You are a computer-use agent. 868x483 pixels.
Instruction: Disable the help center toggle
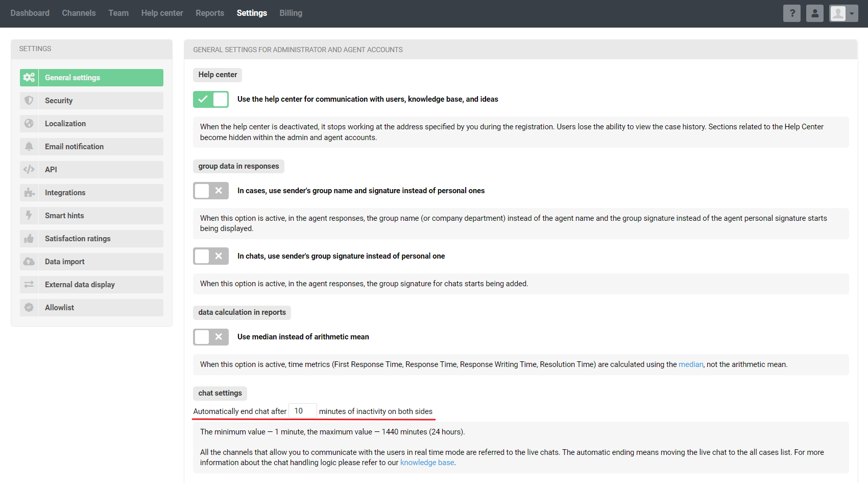[x=211, y=99]
